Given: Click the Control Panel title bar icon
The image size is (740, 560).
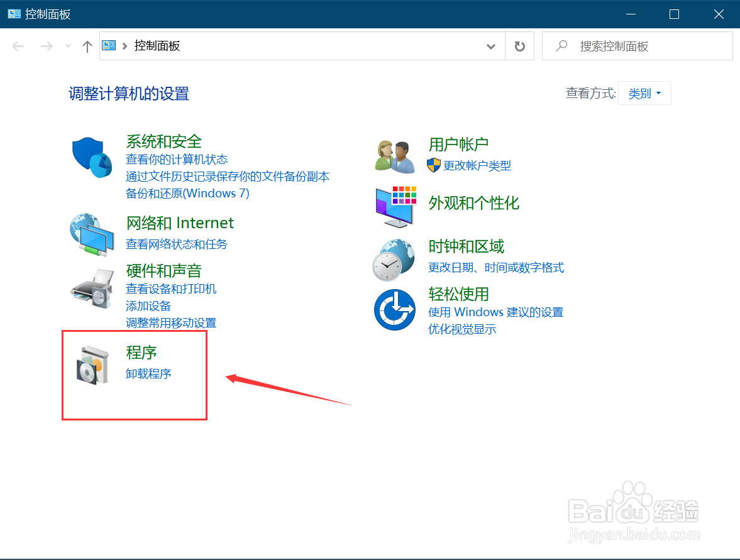Looking at the screenshot, I should (x=14, y=14).
